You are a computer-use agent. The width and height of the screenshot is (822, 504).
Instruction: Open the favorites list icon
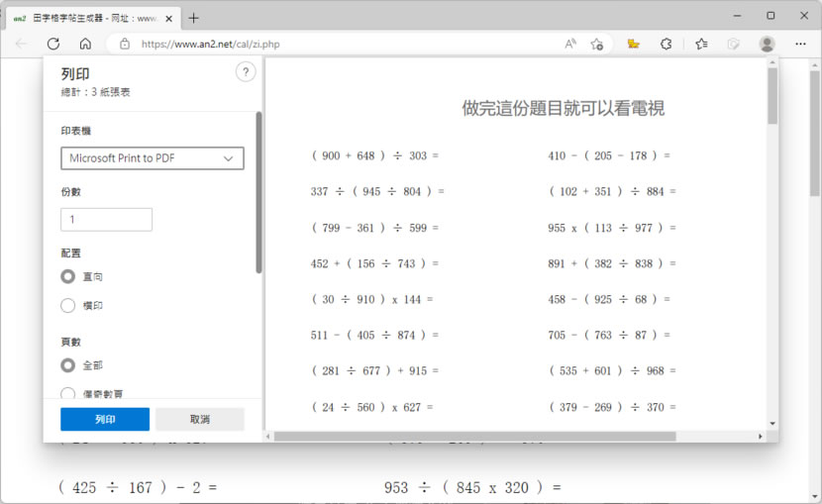[701, 44]
